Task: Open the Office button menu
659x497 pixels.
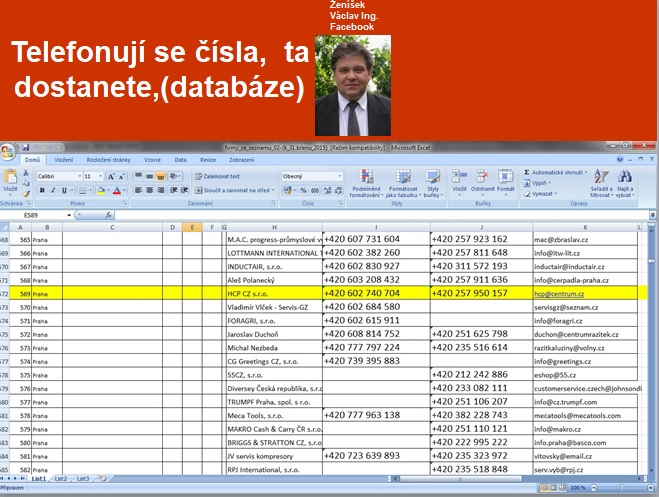Action: (8, 152)
